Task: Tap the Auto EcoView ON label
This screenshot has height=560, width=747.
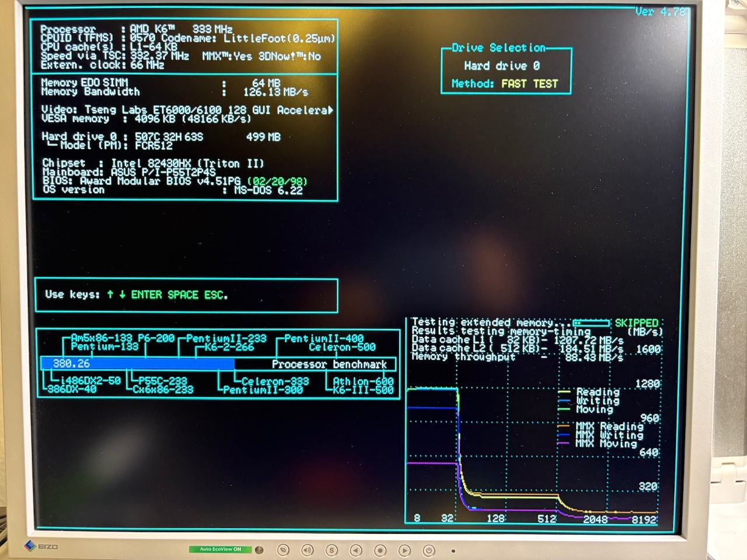Action: coord(221,549)
